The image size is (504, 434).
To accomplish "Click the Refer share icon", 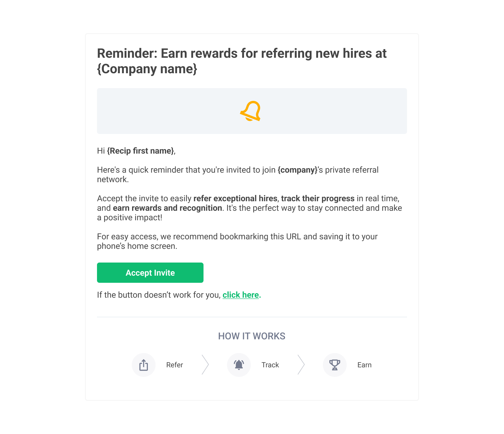I will 144,365.
